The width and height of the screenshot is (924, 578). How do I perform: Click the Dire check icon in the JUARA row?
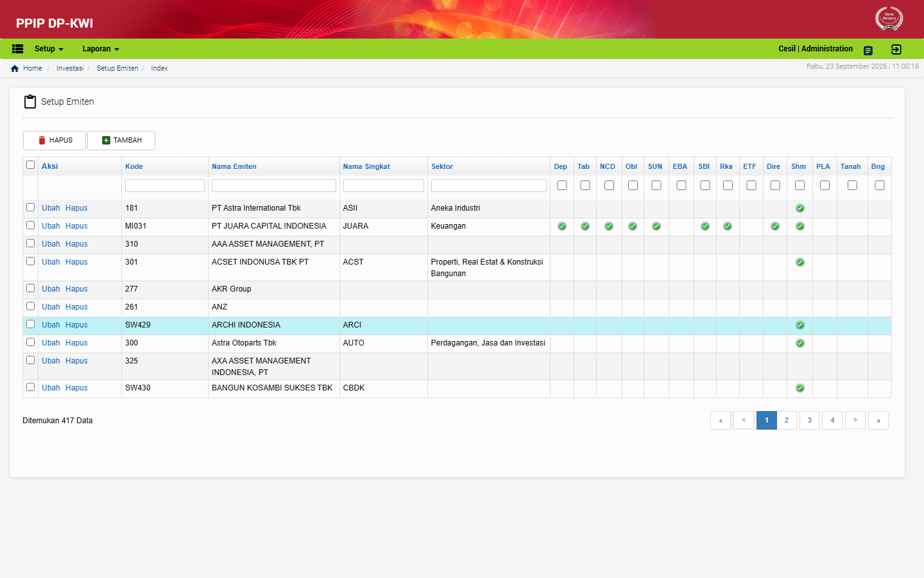click(775, 226)
